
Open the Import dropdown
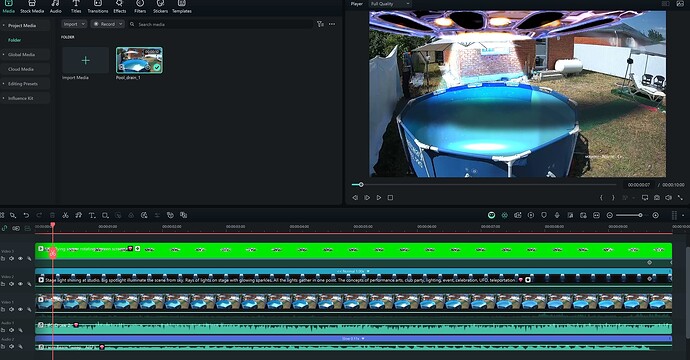(x=74, y=24)
